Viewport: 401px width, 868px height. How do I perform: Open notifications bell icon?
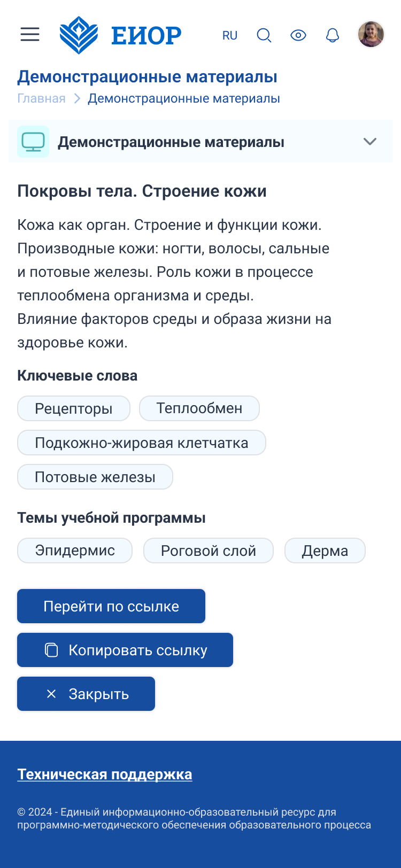tap(333, 35)
